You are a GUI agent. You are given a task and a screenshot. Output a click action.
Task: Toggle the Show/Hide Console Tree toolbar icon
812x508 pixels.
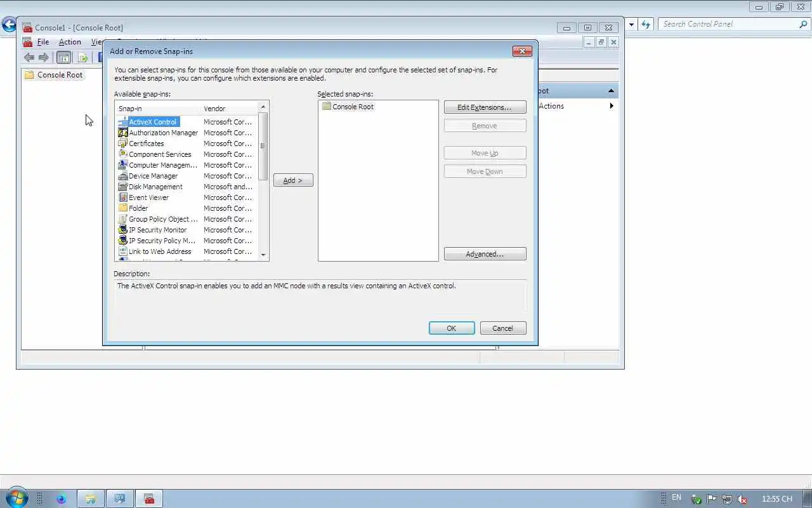tap(63, 57)
